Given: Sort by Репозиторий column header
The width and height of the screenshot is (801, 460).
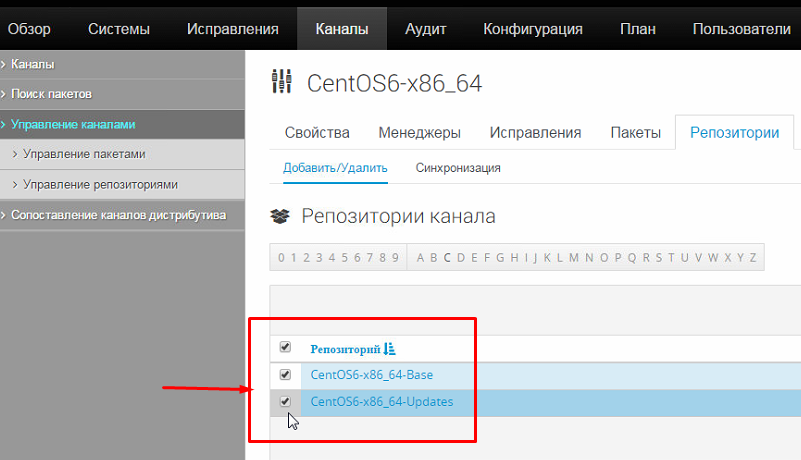Looking at the screenshot, I should (x=345, y=348).
